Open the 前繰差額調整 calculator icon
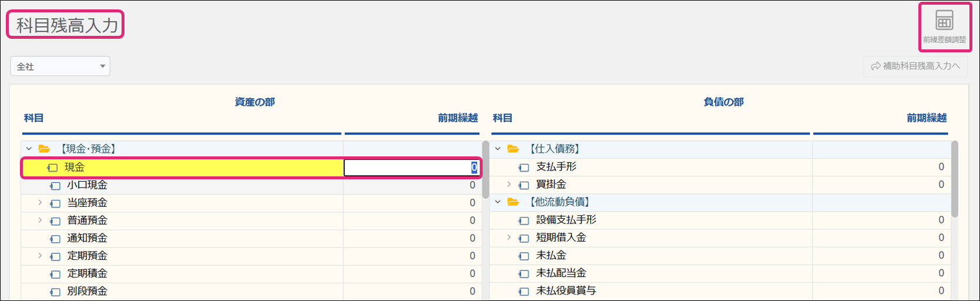 pos(944,21)
